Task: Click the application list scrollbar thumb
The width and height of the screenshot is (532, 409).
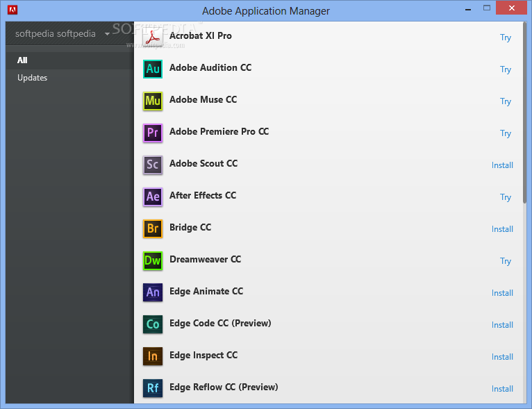Action: coord(525,112)
